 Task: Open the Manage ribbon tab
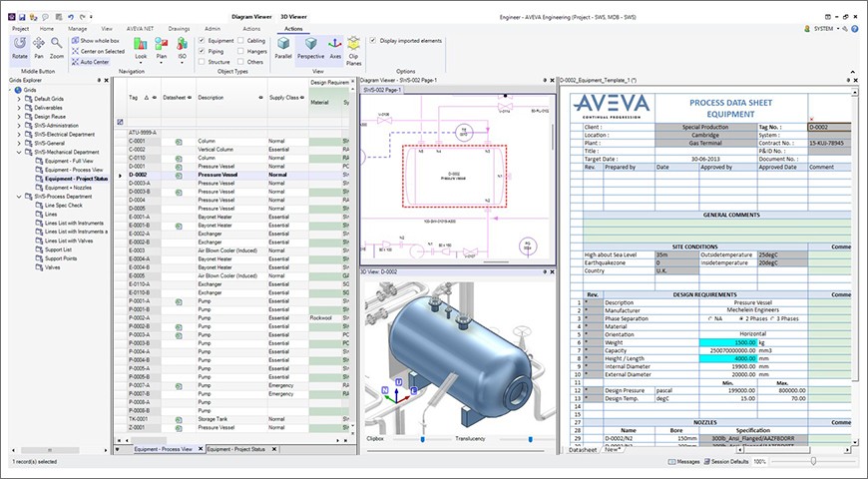point(77,29)
